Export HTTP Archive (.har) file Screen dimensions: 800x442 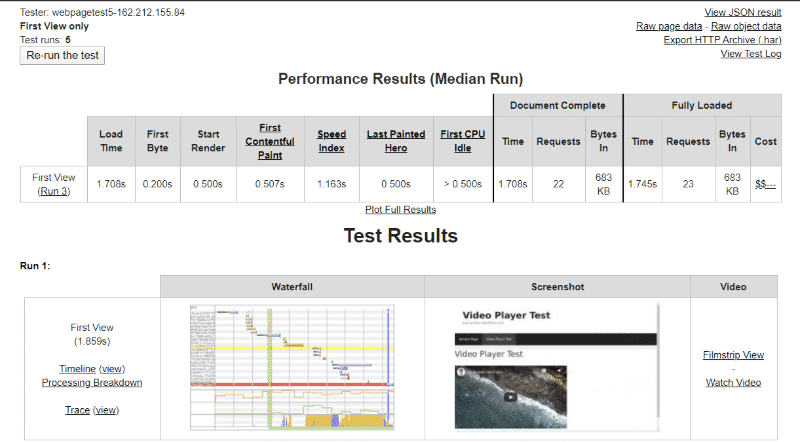tap(722, 40)
